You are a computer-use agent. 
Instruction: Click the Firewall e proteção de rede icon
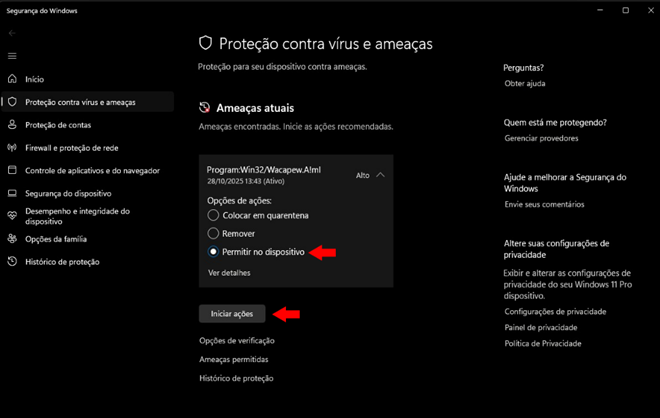coord(12,147)
